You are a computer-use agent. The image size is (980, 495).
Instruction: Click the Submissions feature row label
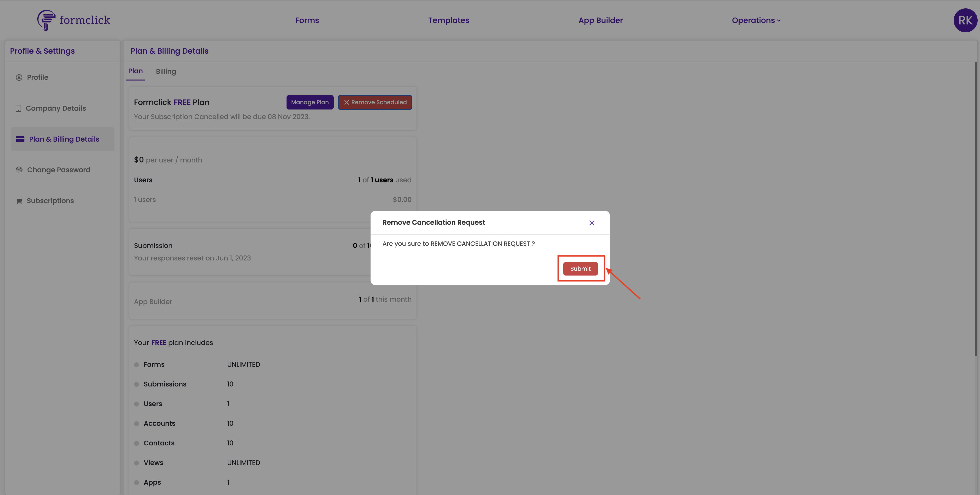coord(165,384)
